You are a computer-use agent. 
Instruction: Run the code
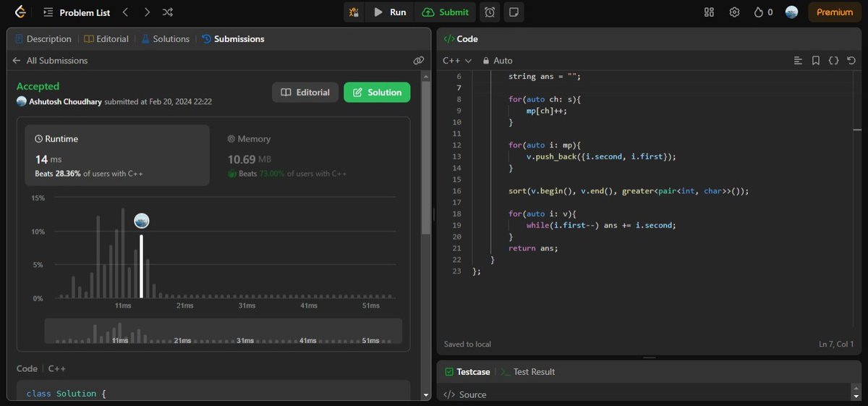[x=390, y=12]
